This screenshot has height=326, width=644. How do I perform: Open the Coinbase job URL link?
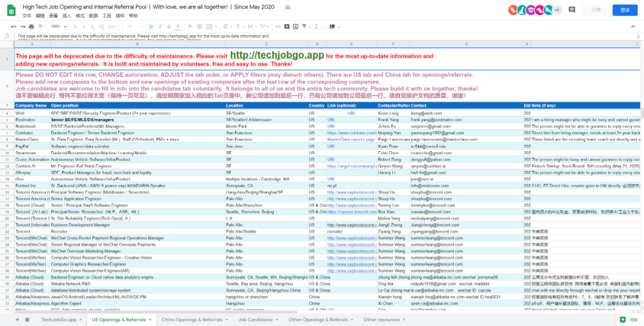pyautogui.click(x=352, y=133)
